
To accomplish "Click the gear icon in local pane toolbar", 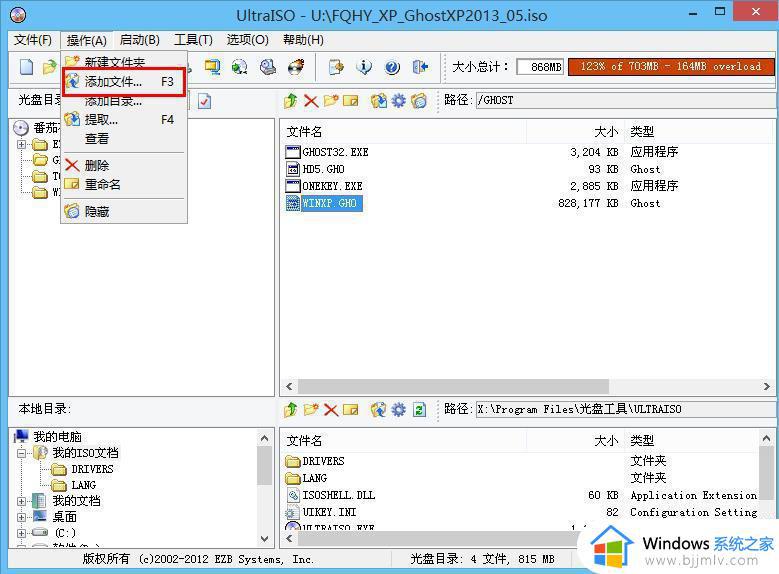I will 398,410.
